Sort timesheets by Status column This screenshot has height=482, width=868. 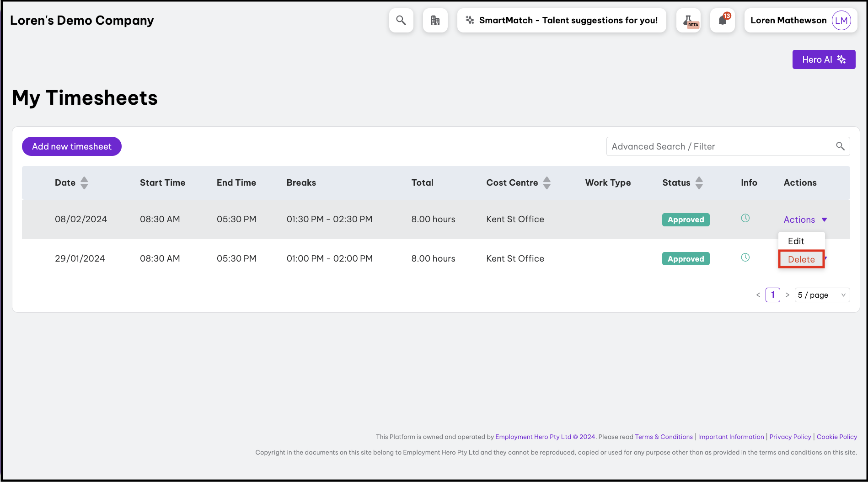699,183
